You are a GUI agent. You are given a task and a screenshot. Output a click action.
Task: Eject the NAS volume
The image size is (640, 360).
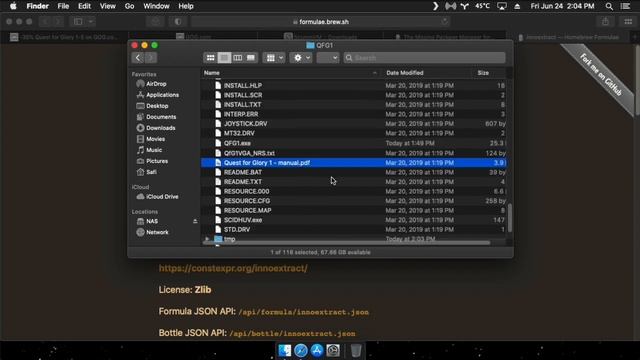pos(195,221)
